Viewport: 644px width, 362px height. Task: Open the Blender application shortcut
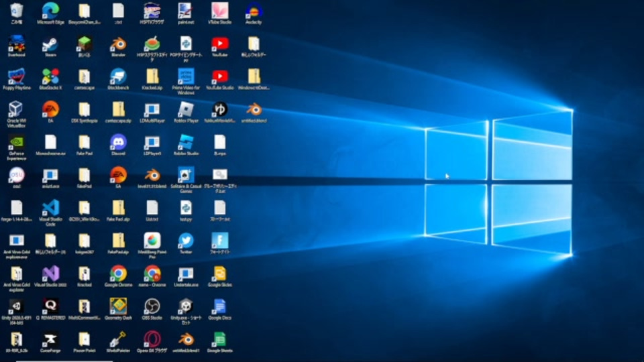click(118, 44)
